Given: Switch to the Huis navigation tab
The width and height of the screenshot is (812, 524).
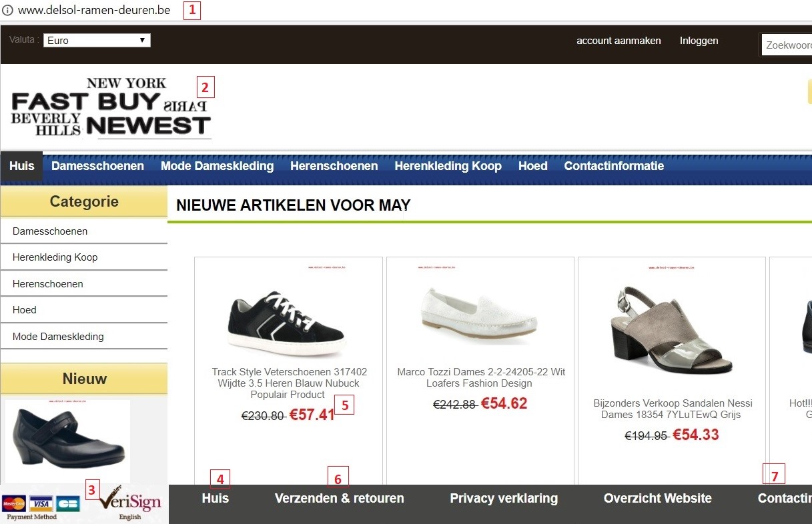Looking at the screenshot, I should [x=21, y=166].
